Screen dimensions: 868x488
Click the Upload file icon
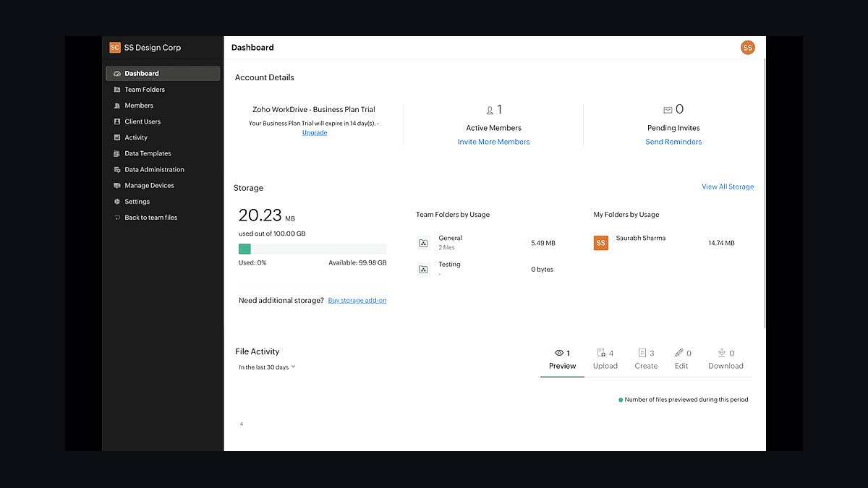coord(601,353)
